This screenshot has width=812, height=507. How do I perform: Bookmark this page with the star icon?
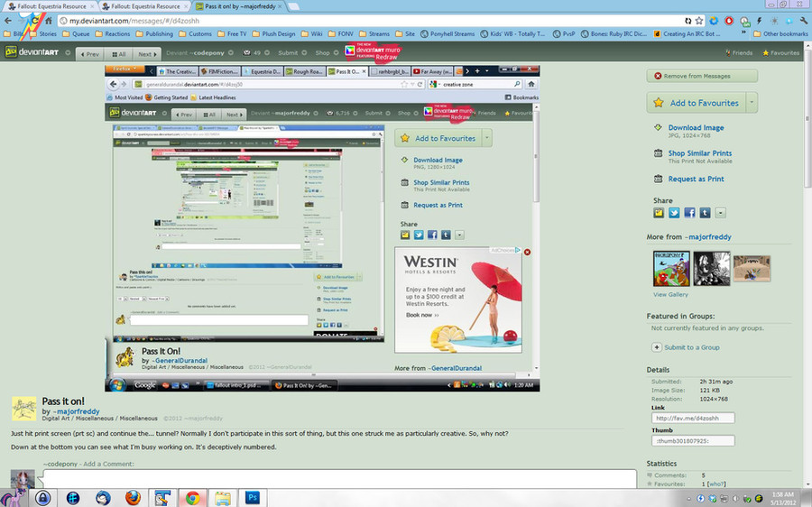(699, 21)
